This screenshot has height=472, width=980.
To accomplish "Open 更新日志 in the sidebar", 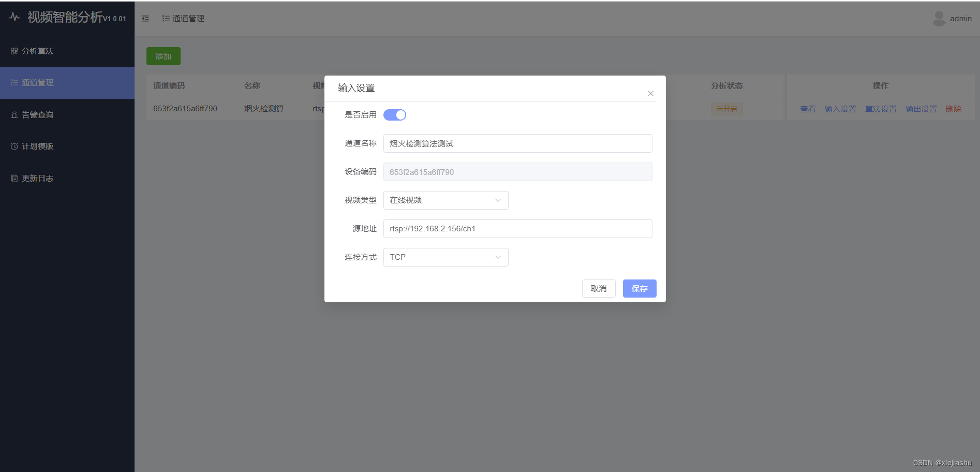I will (67, 179).
